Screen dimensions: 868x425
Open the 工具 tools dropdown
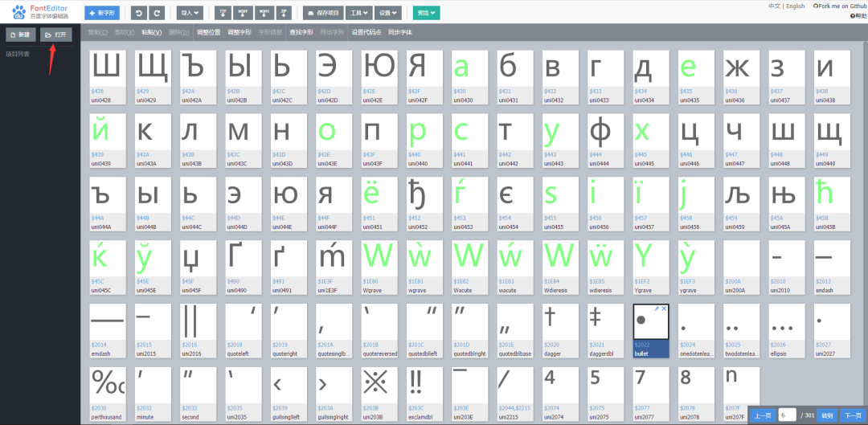point(358,12)
